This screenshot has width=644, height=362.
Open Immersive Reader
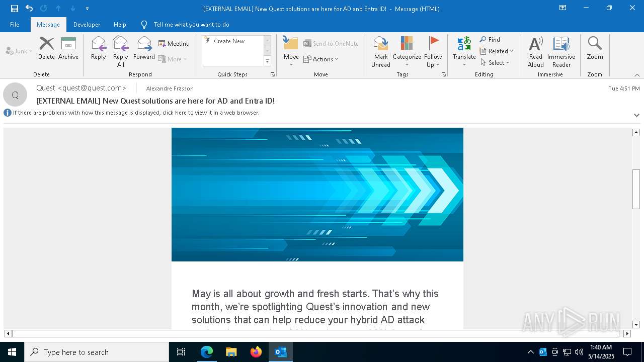click(x=561, y=52)
